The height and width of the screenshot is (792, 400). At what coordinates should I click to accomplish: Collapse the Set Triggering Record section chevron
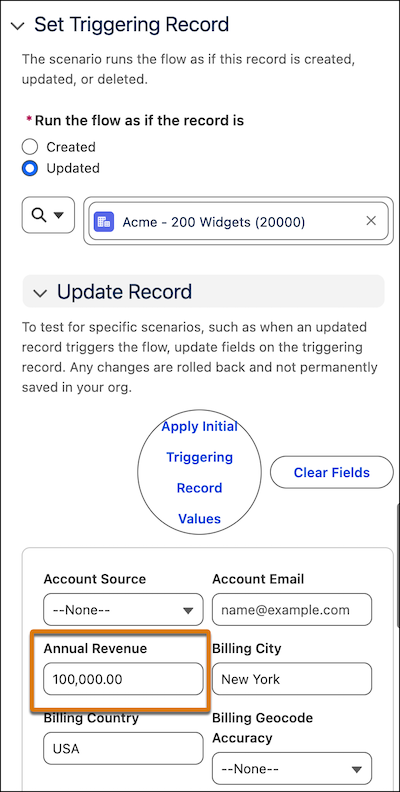pos(18,26)
